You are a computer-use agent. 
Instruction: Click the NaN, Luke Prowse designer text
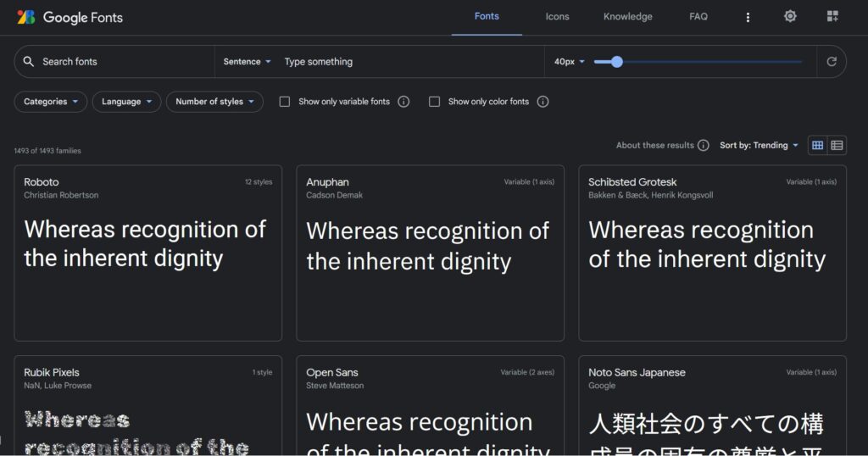pyautogui.click(x=58, y=386)
